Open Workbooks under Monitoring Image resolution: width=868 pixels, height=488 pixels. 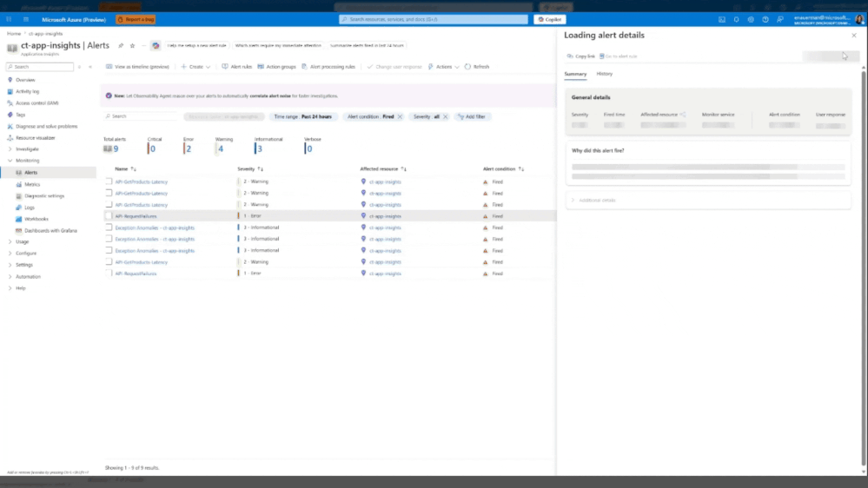point(36,219)
